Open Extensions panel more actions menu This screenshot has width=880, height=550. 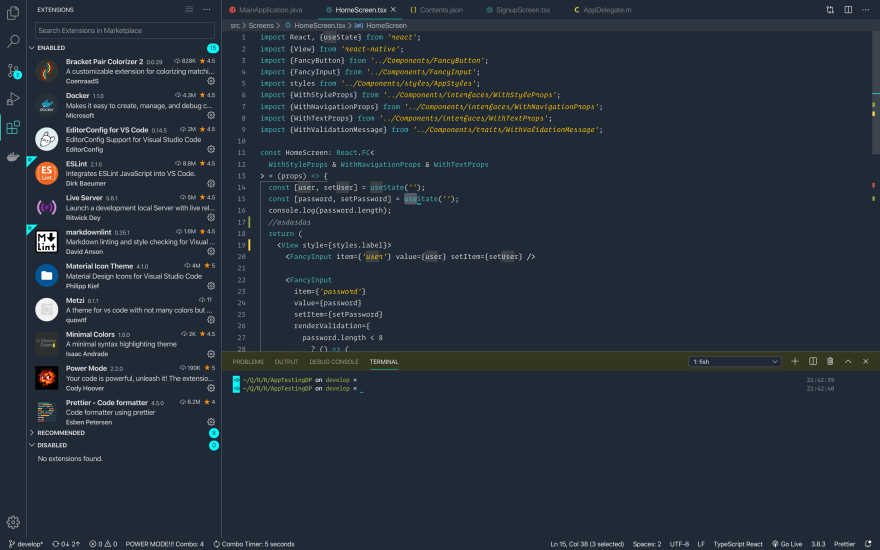(207, 10)
